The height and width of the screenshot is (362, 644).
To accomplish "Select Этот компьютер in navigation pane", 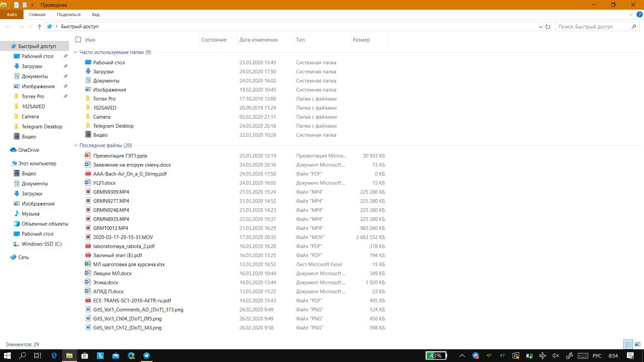I will (37, 163).
